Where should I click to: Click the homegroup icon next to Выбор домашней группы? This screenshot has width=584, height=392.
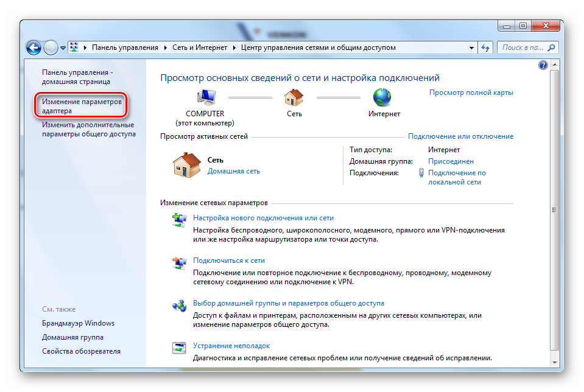coord(179,306)
